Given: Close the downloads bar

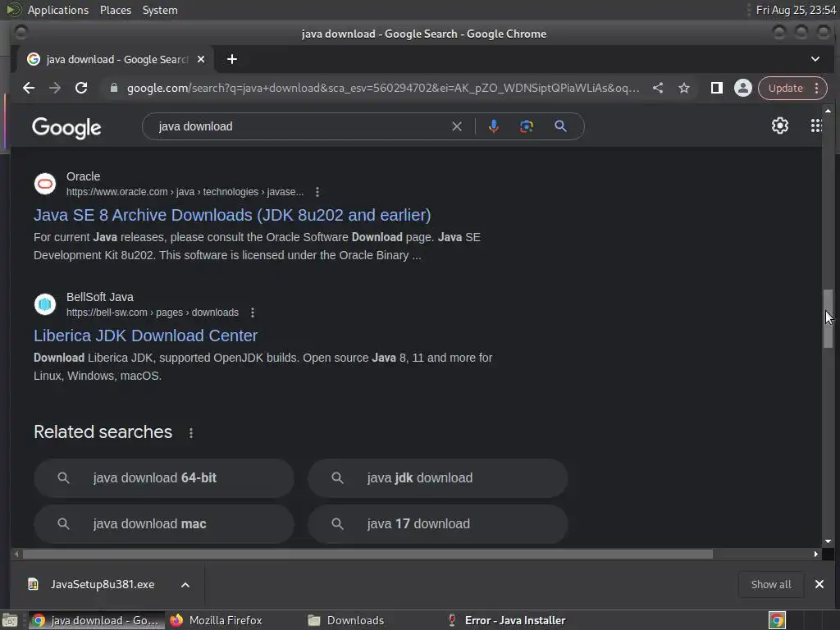Looking at the screenshot, I should click(819, 584).
